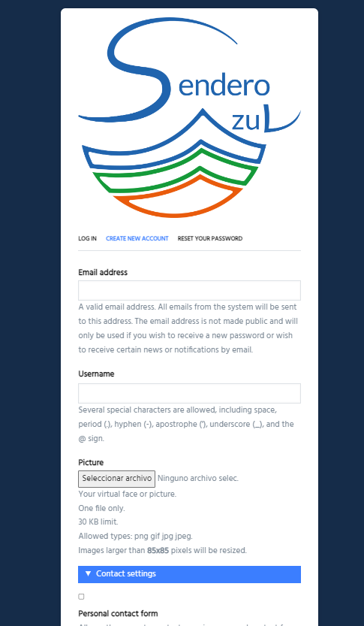This screenshot has height=626, width=364.
Task: Click the Seleccionar archivo file button
Action: (x=116, y=479)
